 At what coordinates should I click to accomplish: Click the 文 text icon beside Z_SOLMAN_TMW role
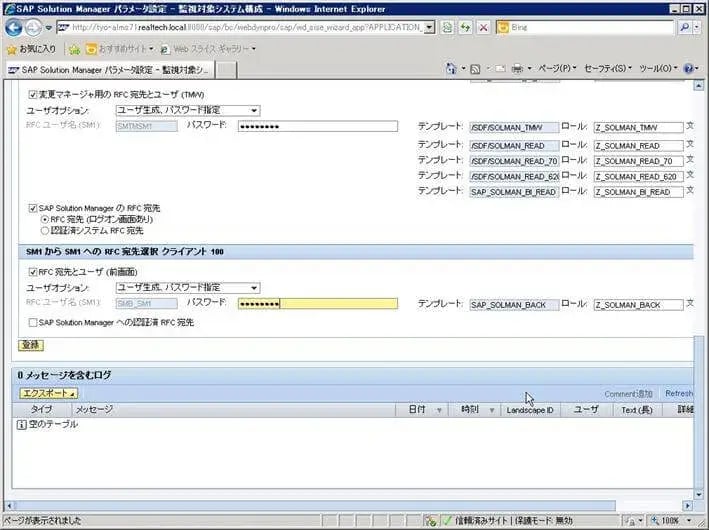pyautogui.click(x=690, y=126)
